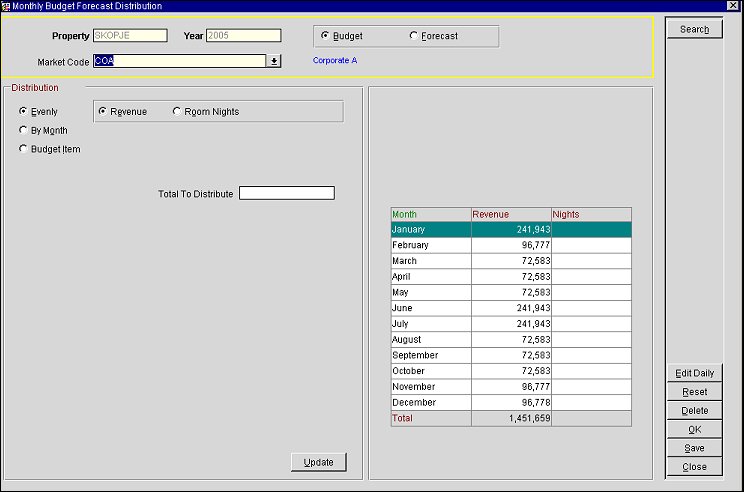Click the Delete button
Image resolution: width=744 pixels, height=492 pixels.
click(694, 411)
